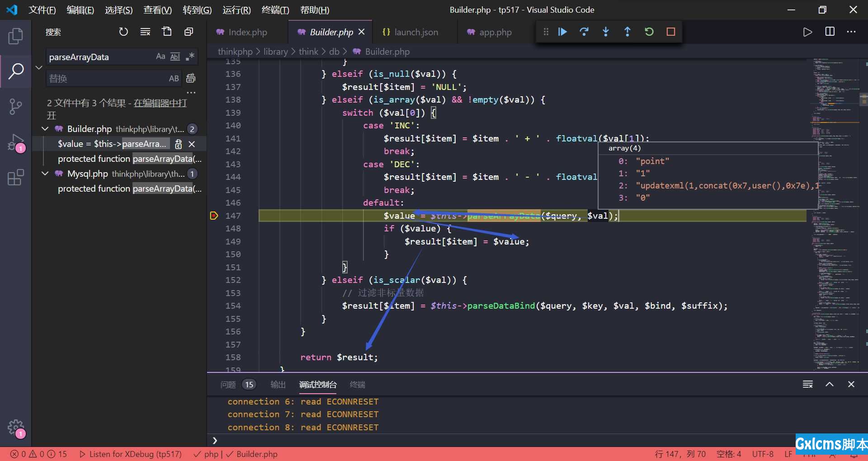Refresh the search results
868x461 pixels.
123,32
